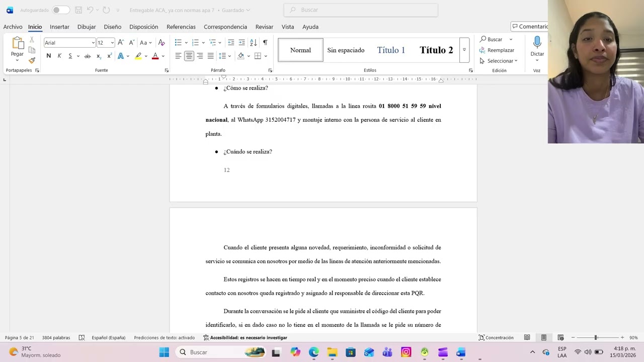This screenshot has height=362, width=644.
Task: Click the Paste (Pegar) clipboard icon
Action: coord(17,43)
